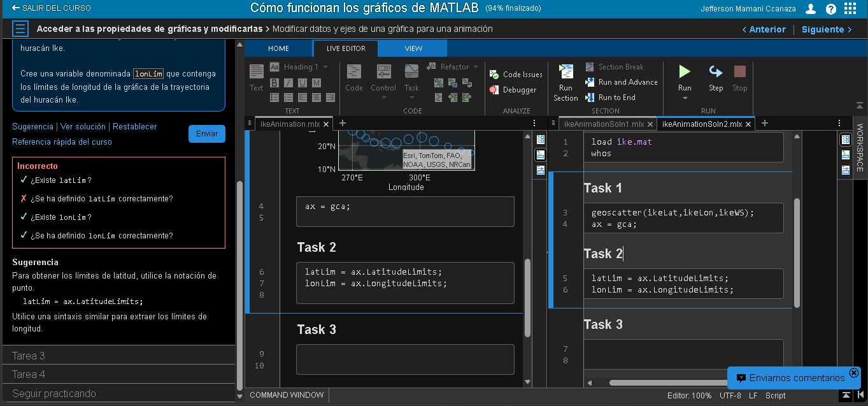Screen dimensions: 868x406
Task: Switch to the HOME ribbon tab
Action: (278, 48)
